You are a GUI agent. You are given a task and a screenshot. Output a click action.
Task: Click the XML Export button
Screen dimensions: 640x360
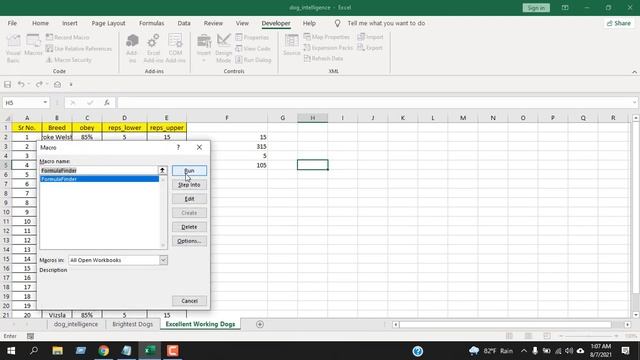point(370,48)
